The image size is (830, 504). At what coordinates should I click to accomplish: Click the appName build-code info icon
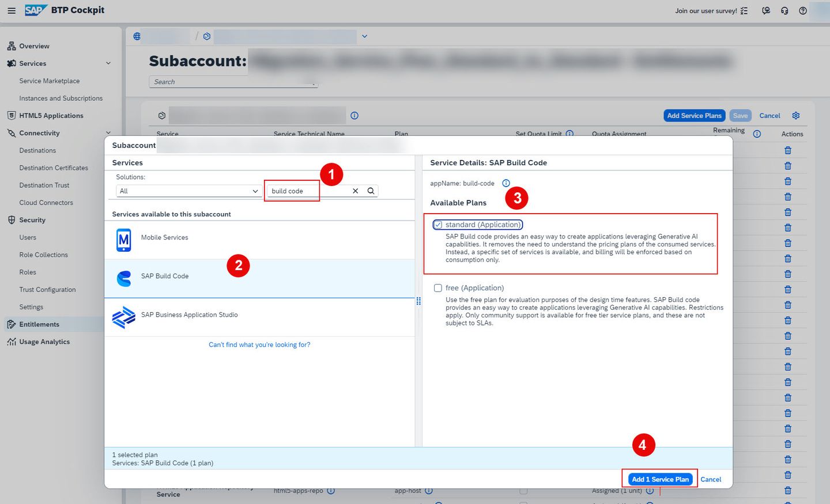[x=506, y=183]
